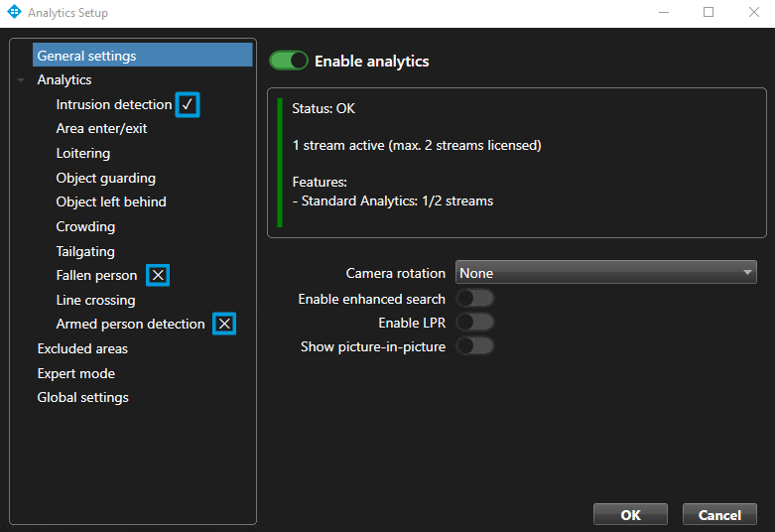Click the Analytics Setup app icon in title bar

13,13
